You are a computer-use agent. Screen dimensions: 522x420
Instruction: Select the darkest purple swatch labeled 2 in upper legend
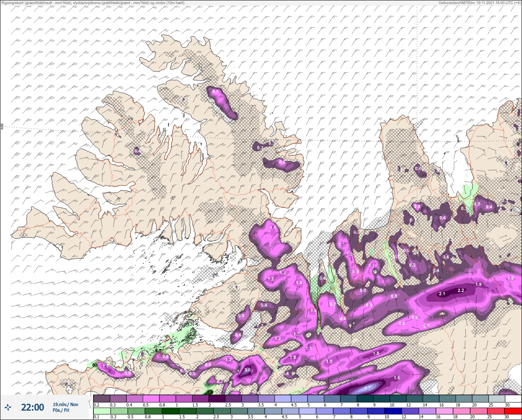click(217, 398)
